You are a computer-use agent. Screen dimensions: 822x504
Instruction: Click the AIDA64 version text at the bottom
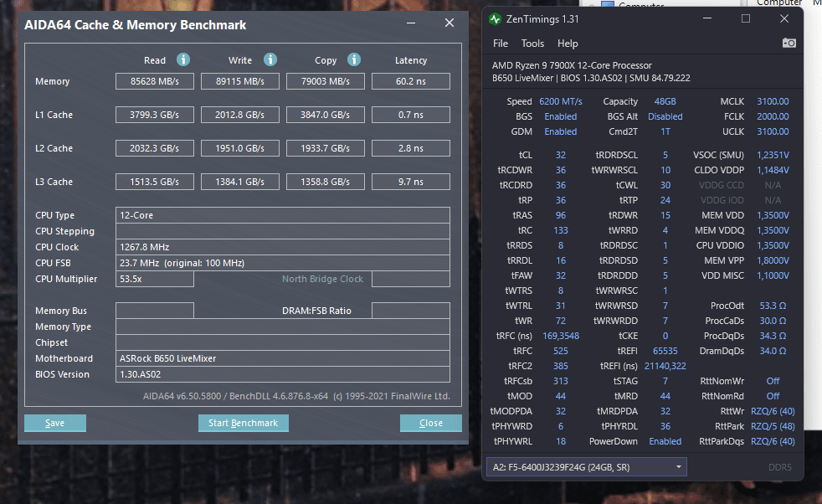click(x=296, y=396)
